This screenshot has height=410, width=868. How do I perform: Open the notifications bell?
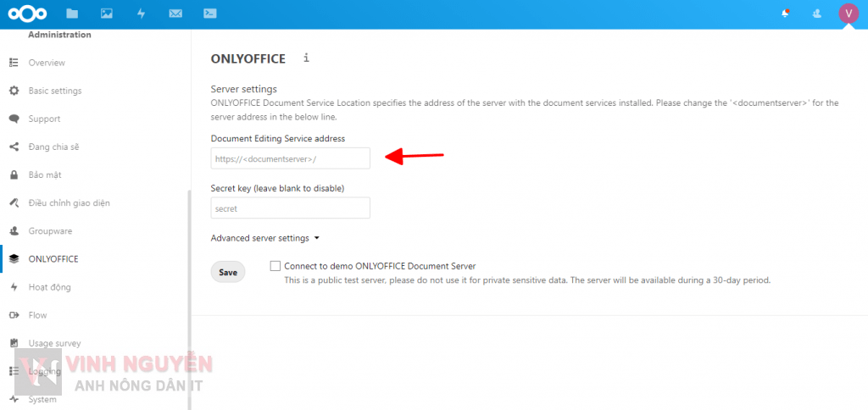point(786,14)
